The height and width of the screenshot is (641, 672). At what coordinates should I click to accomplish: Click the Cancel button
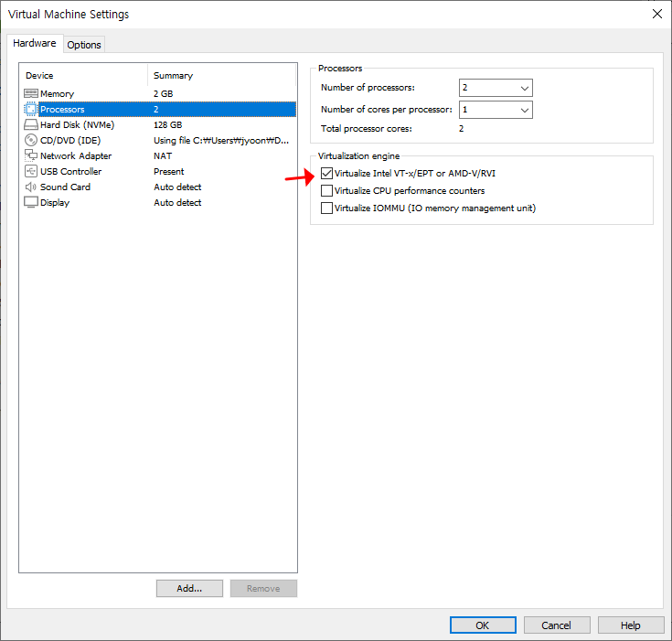(x=556, y=625)
